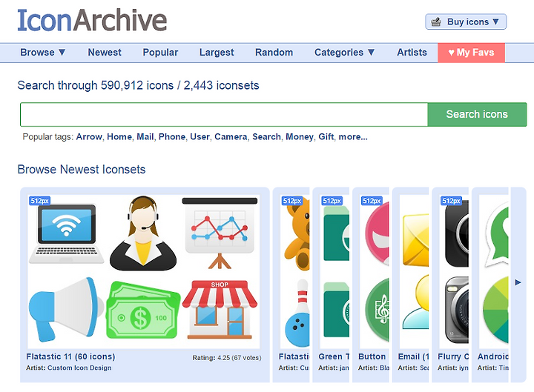
Task: Open the green dollar bills icon
Action: (143, 310)
